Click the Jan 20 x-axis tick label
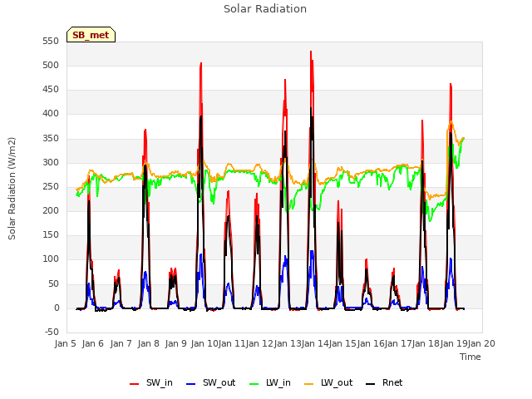This screenshot has height=399, width=532. pyautogui.click(x=481, y=343)
